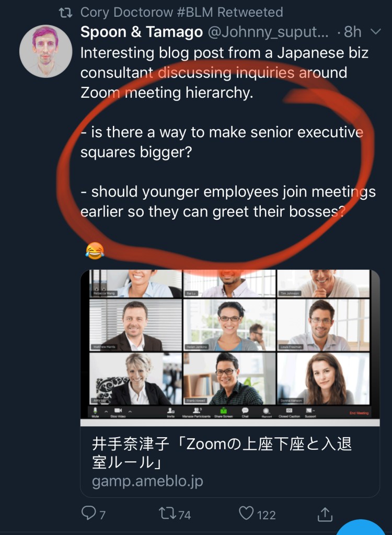Viewport: 392px width, 535px height.
Task: Click the gamp.ameblo.jp domain text
Action: tap(147, 481)
